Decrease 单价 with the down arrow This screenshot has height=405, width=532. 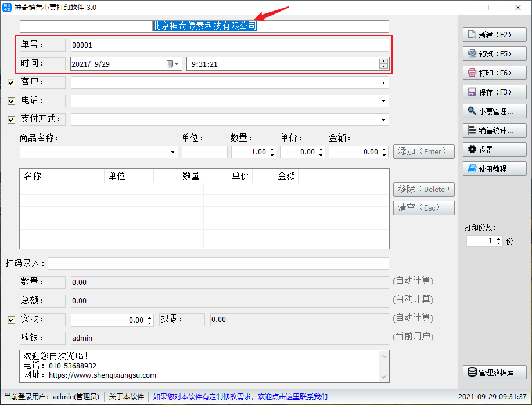pyautogui.click(x=321, y=154)
